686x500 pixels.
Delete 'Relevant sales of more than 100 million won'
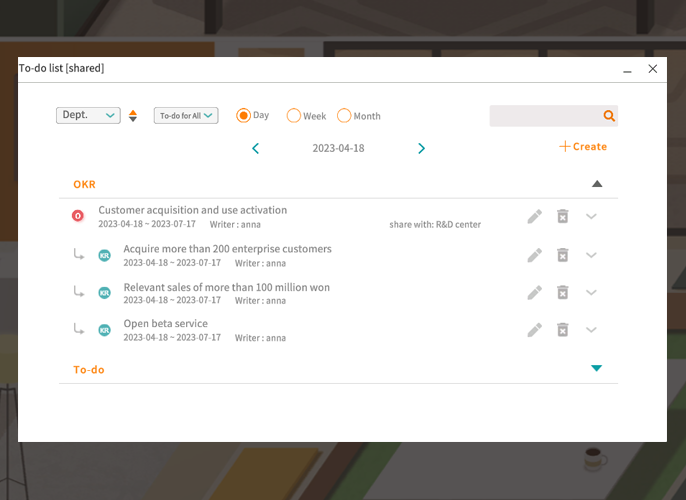563,292
